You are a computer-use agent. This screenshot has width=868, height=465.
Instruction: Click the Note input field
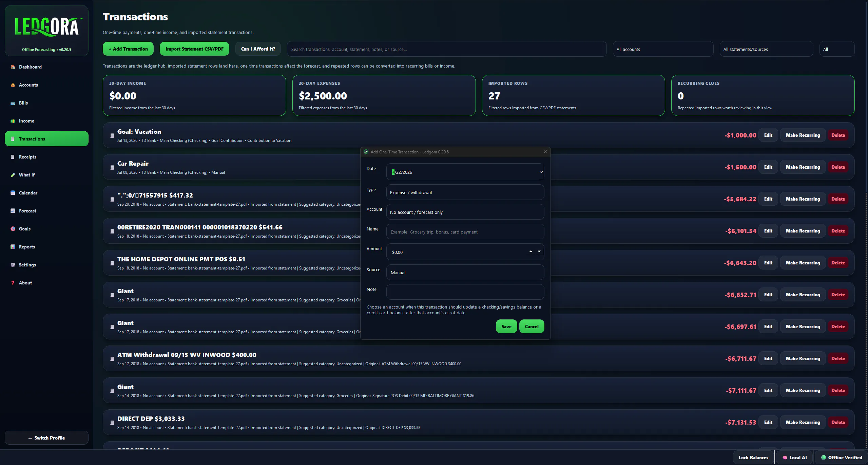tap(465, 292)
